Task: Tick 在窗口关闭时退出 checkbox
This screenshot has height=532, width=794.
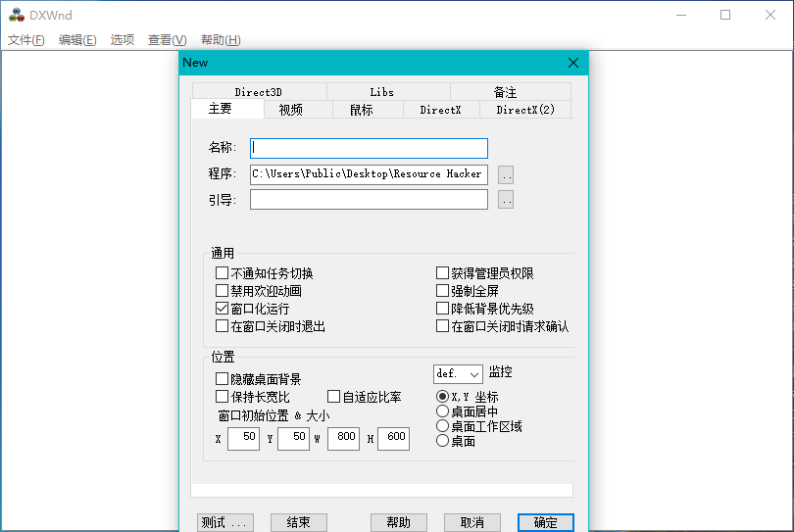Action: coord(222,326)
